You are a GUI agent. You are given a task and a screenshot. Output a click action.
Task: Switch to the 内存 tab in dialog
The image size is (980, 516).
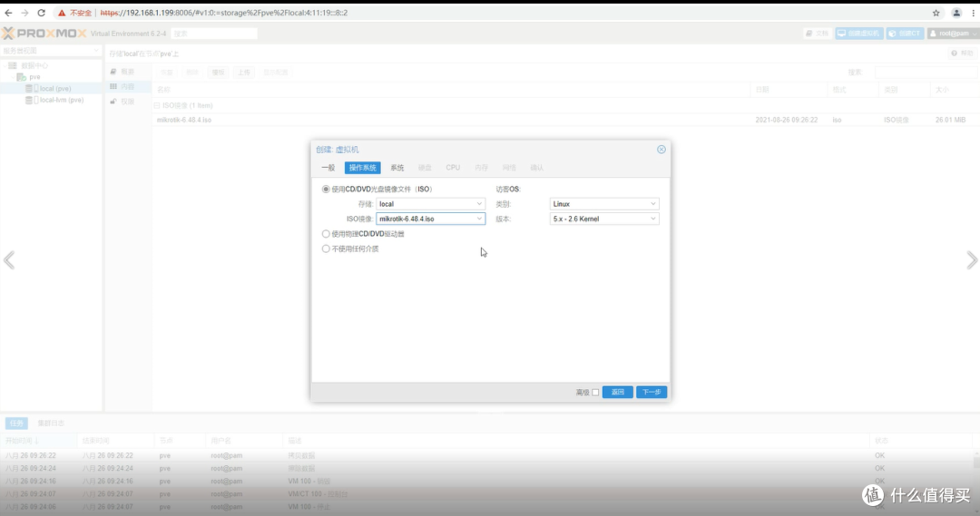click(x=481, y=168)
